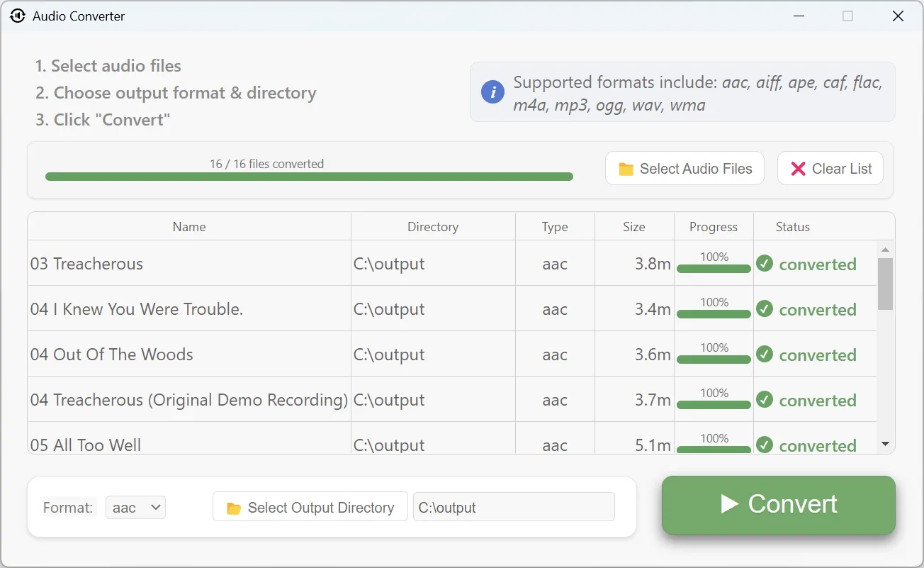The height and width of the screenshot is (568, 924).
Task: Click the Clear List button
Action: pos(830,168)
